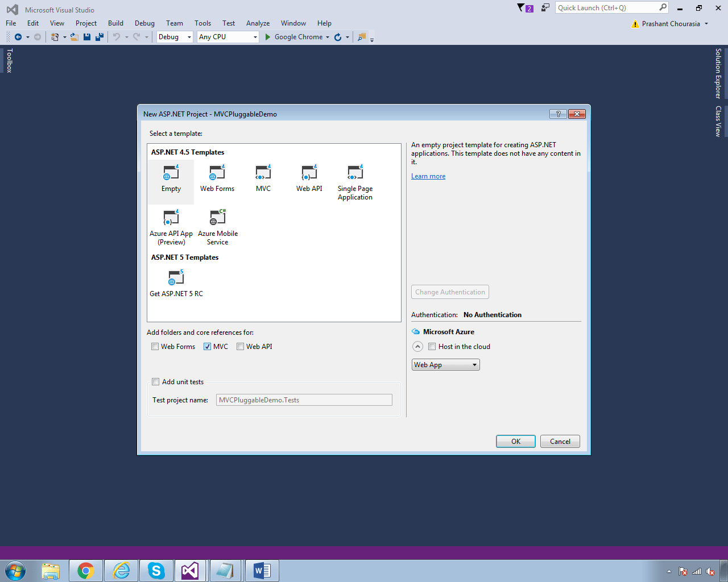Open Internet Explorer from taskbar
728x582 pixels.
coord(121,571)
